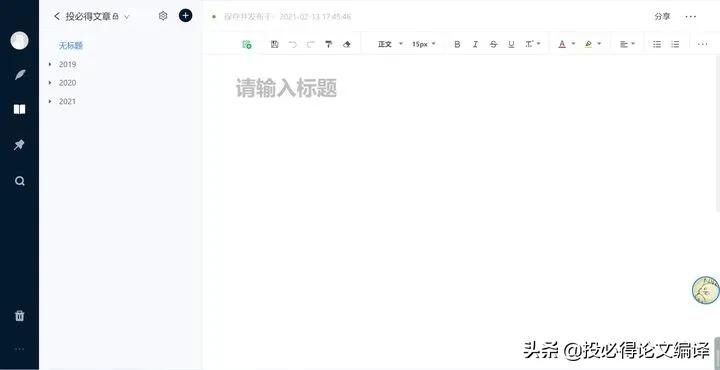
Task: Open the document ellipsis menu beside 分享
Action: point(691,17)
